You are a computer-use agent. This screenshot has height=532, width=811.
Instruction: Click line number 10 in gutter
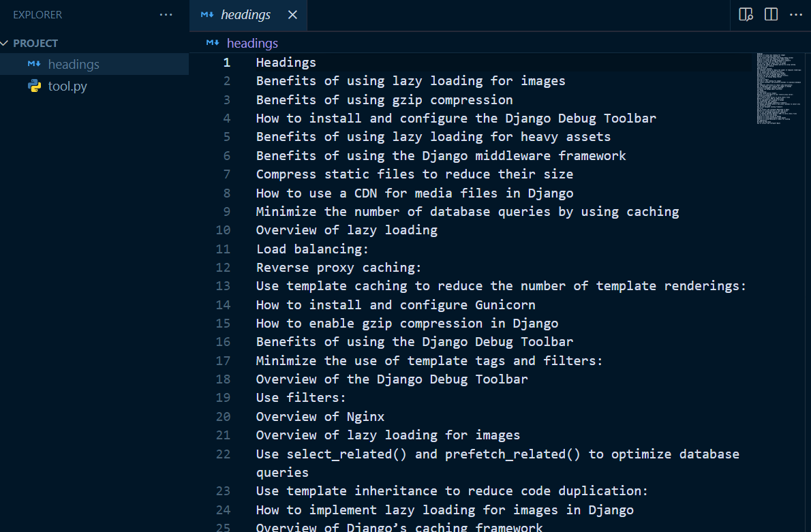pyautogui.click(x=223, y=230)
